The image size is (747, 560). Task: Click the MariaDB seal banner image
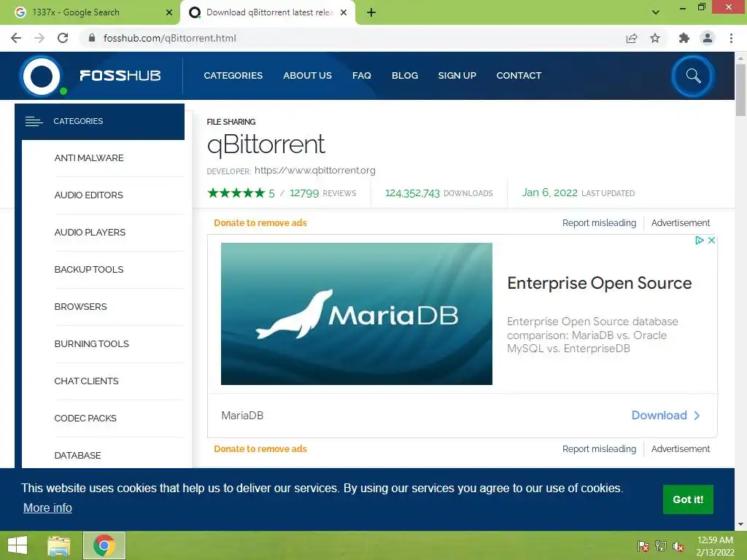pyautogui.click(x=356, y=314)
